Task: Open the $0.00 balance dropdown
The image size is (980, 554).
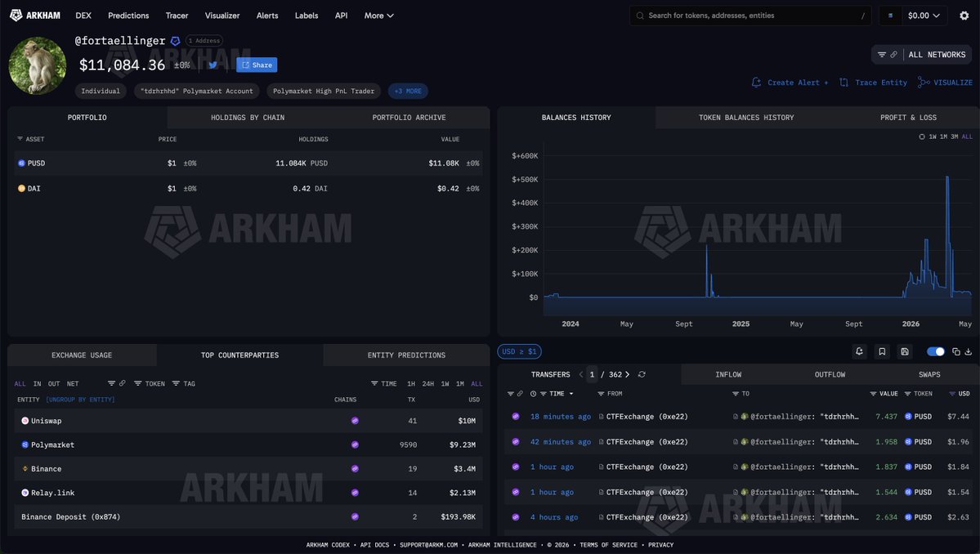Action: 923,16
